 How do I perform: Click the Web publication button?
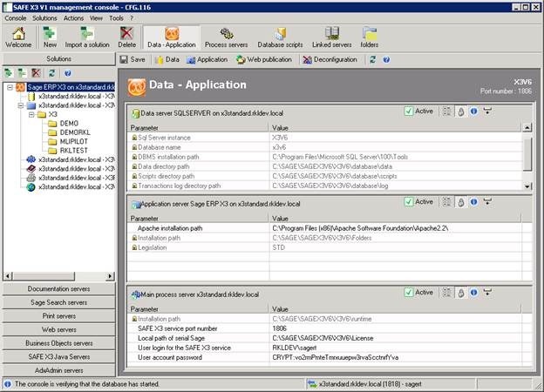(265, 60)
